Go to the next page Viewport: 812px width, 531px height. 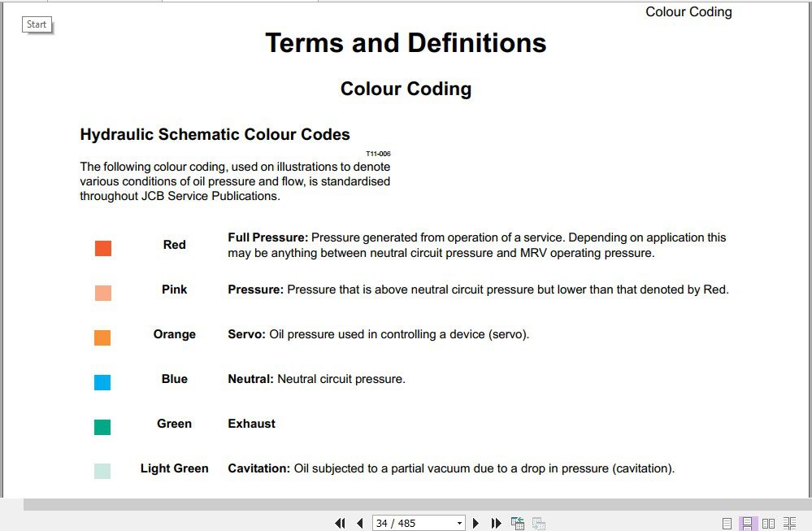pyautogui.click(x=475, y=523)
